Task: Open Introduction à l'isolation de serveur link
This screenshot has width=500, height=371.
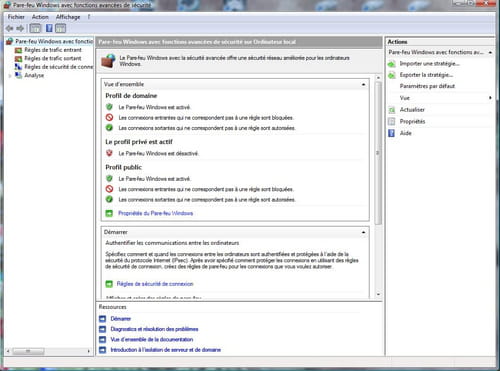Action: point(166,350)
